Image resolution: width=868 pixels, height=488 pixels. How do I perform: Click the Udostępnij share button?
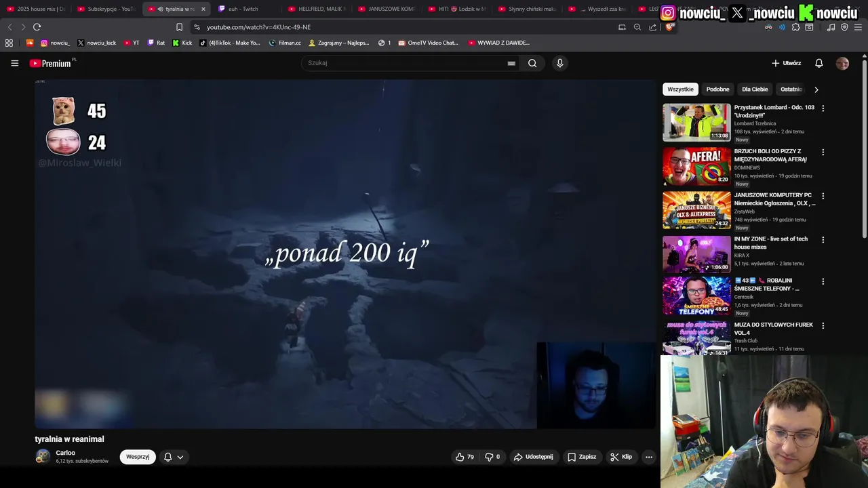[533, 457]
